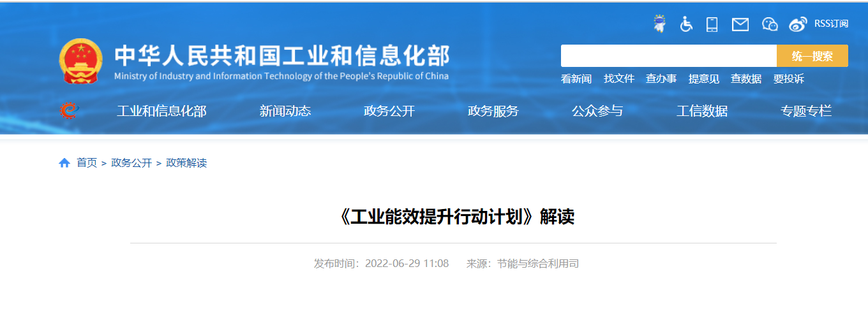Open the Weibo icon
This screenshot has height=311, width=868.
798,24
